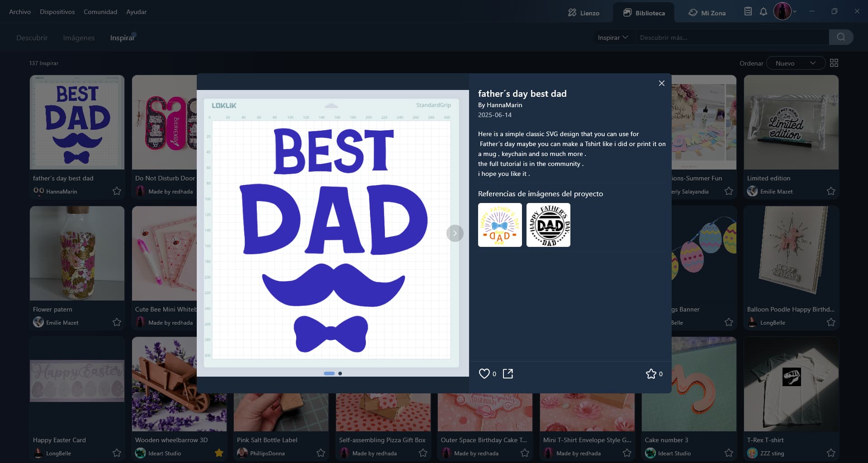Go to next image with the arrow button

pyautogui.click(x=455, y=233)
